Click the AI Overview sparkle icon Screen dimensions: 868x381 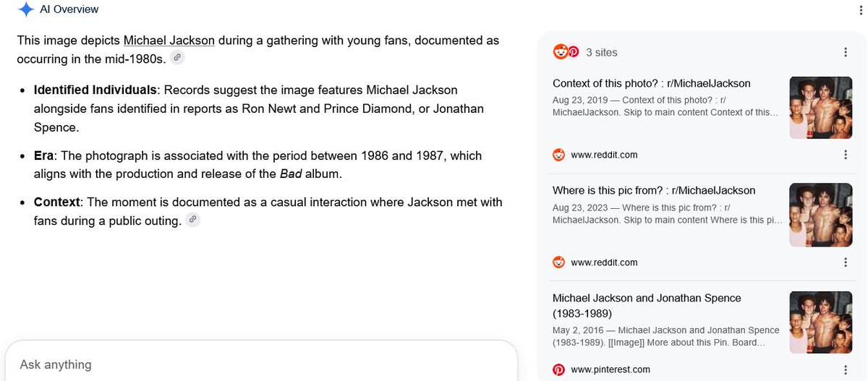pyautogui.click(x=25, y=9)
